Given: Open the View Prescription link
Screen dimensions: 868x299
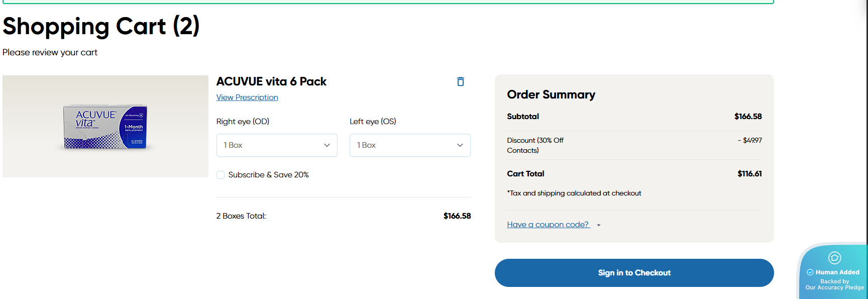Looking at the screenshot, I should click(247, 97).
